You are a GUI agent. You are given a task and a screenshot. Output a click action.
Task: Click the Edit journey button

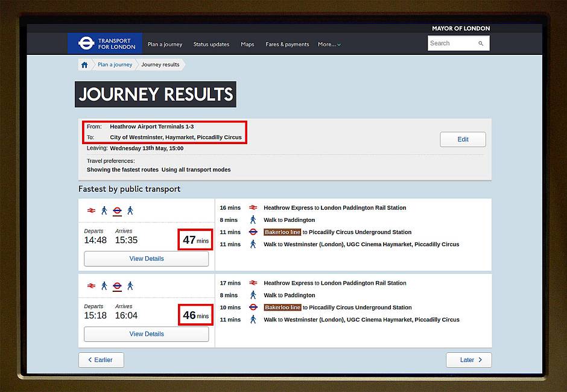(463, 139)
